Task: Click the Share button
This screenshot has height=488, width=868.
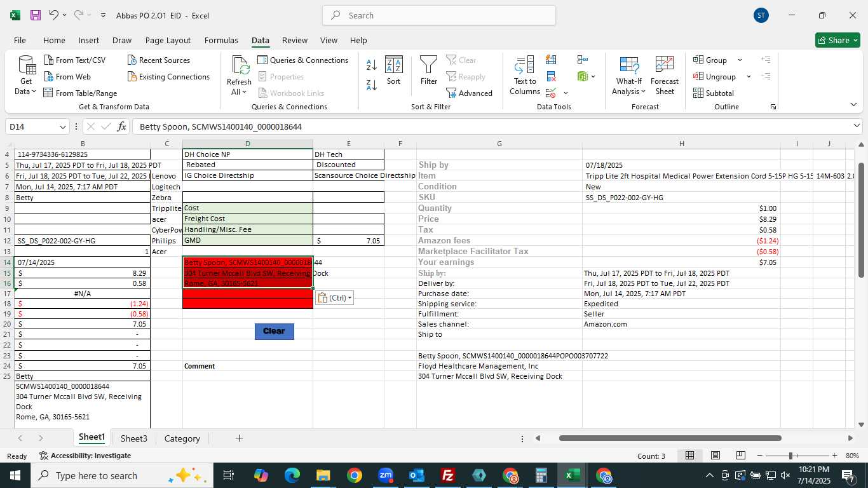Action: point(837,40)
